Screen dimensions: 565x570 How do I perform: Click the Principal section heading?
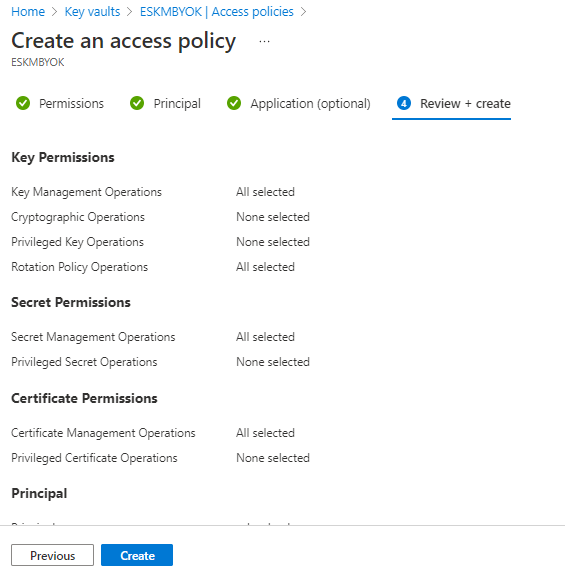click(x=39, y=493)
